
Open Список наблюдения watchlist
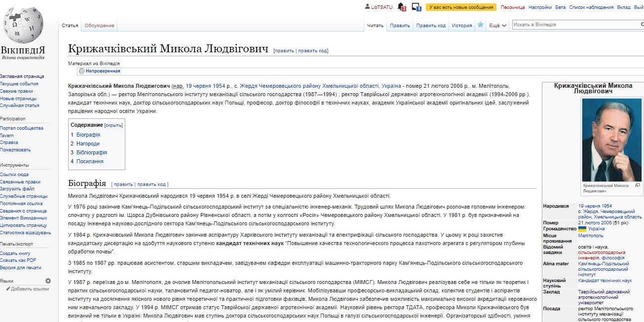pos(591,7)
